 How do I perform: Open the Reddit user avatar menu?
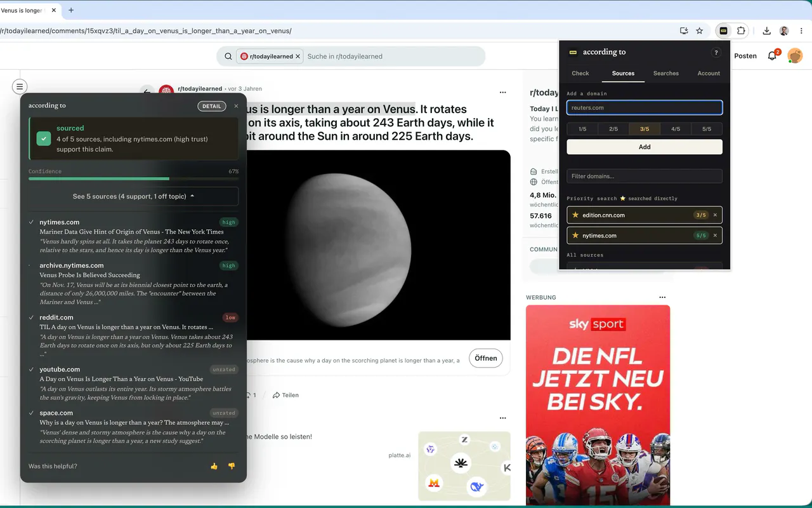[x=795, y=56]
